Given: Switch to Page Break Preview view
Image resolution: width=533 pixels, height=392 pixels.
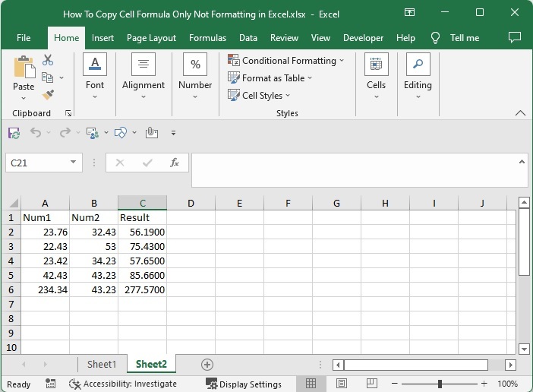Looking at the screenshot, I should [373, 384].
